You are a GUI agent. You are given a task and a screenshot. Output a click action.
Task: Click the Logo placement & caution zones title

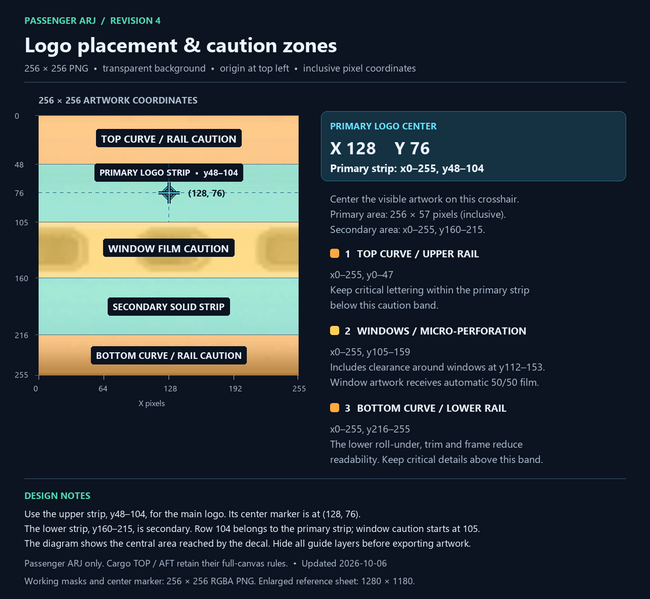181,45
